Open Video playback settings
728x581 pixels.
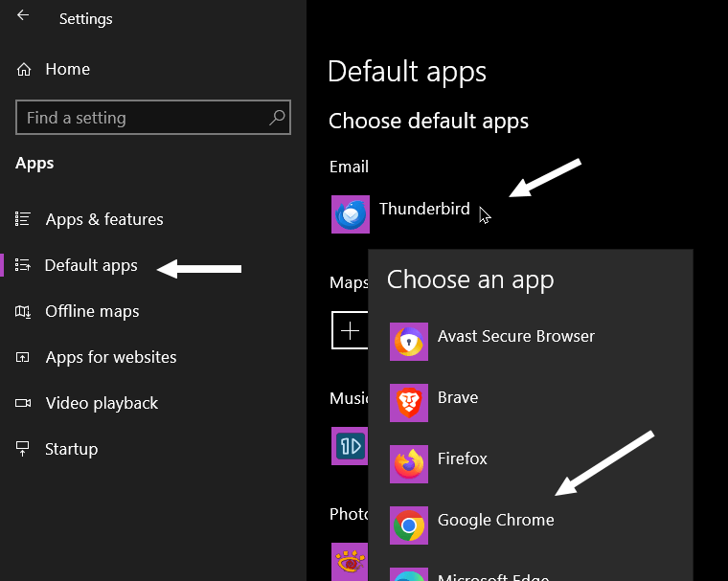coord(102,403)
